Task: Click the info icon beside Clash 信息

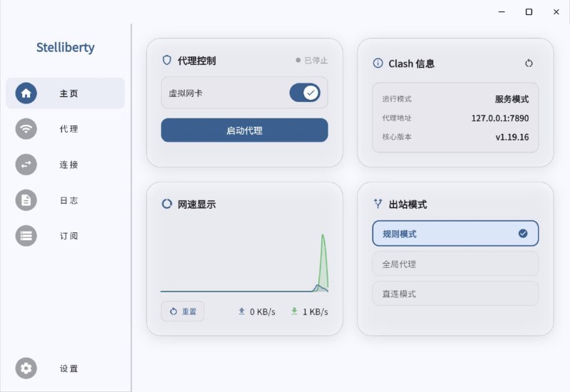Action: coord(378,63)
